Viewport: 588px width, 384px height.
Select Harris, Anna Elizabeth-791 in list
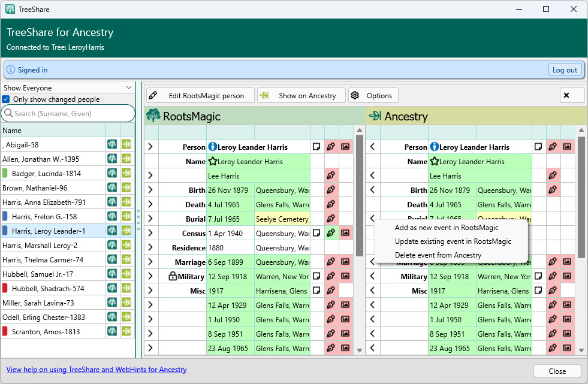point(53,202)
